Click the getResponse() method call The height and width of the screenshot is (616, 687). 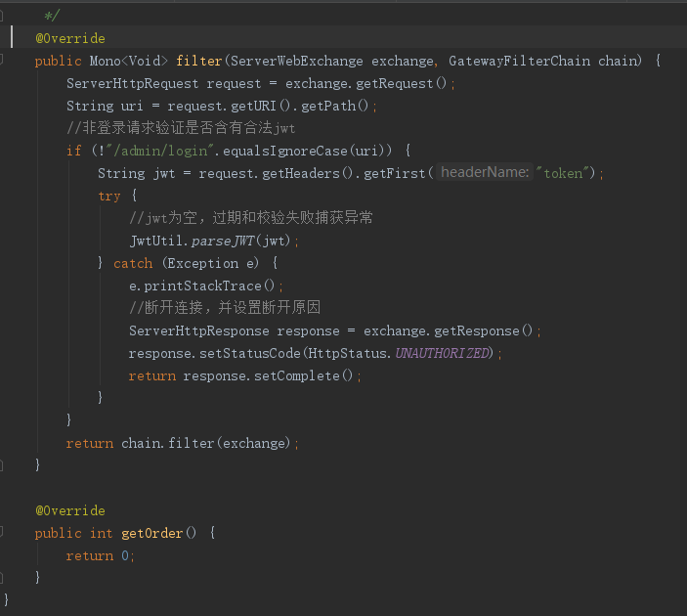[x=484, y=331]
